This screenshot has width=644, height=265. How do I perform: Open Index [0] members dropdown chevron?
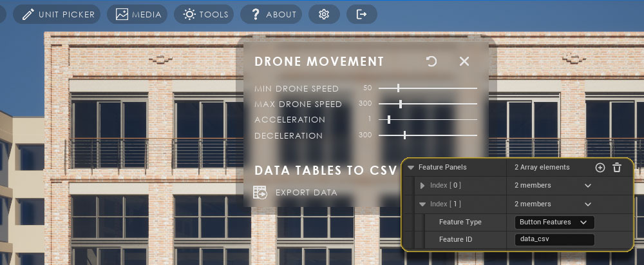pos(587,186)
